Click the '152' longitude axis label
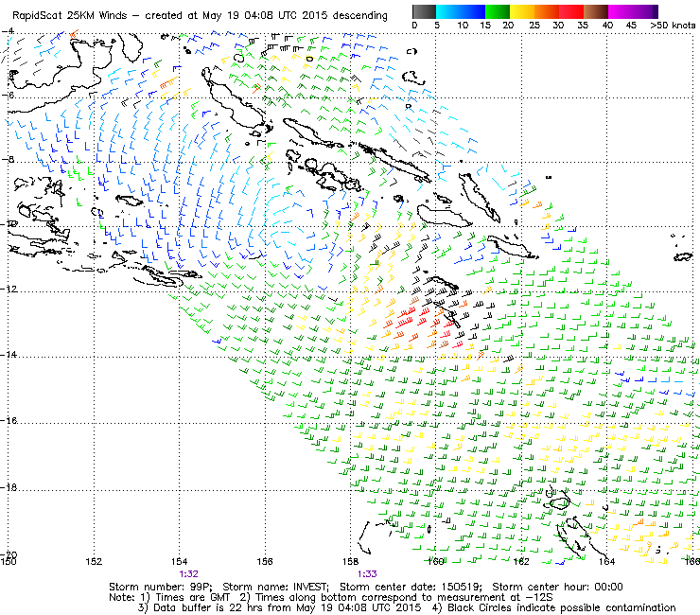The image size is (700, 615). 94,561
